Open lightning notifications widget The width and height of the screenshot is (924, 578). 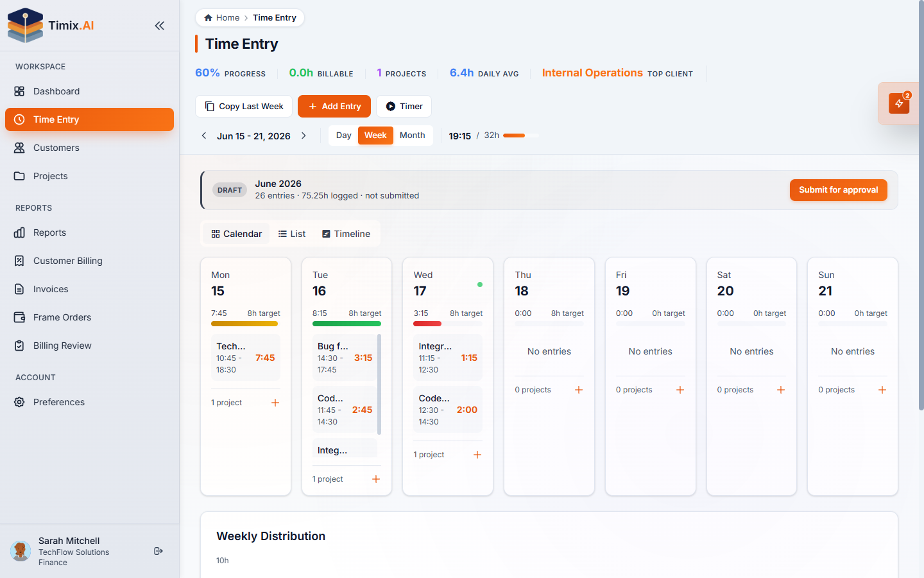click(x=899, y=103)
